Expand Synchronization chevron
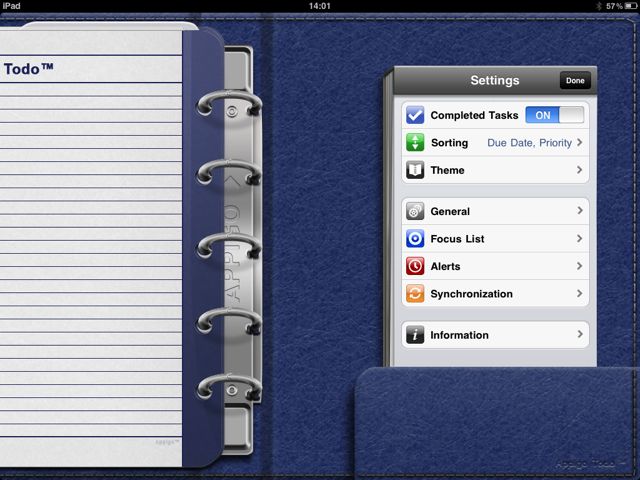The width and height of the screenshot is (640, 480). 580,293
